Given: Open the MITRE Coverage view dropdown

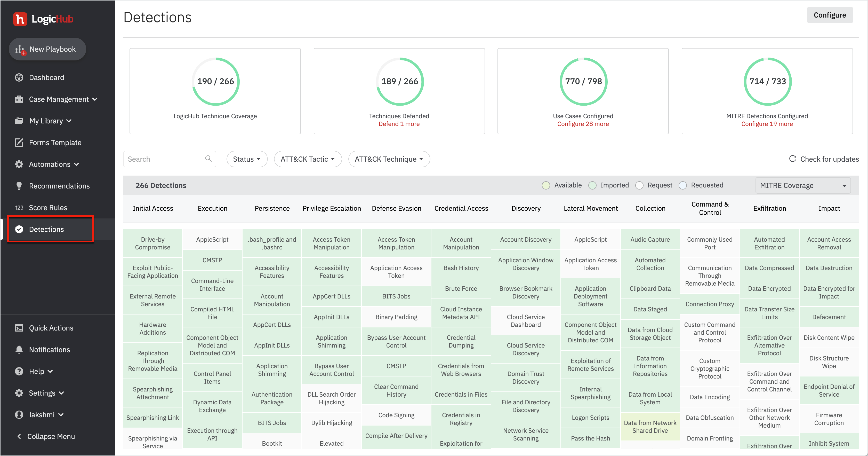Looking at the screenshot, I should tap(803, 185).
